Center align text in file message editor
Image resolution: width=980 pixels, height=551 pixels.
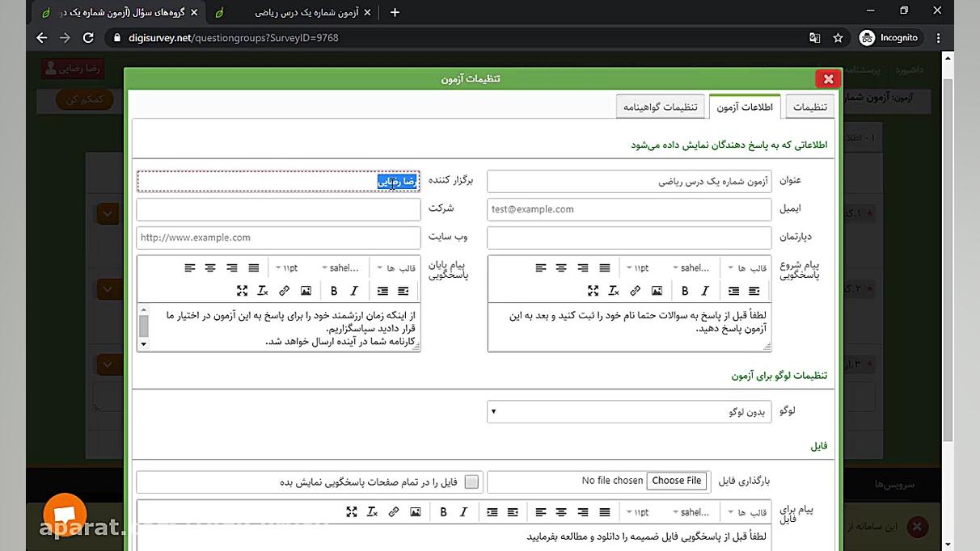pyautogui.click(x=561, y=512)
